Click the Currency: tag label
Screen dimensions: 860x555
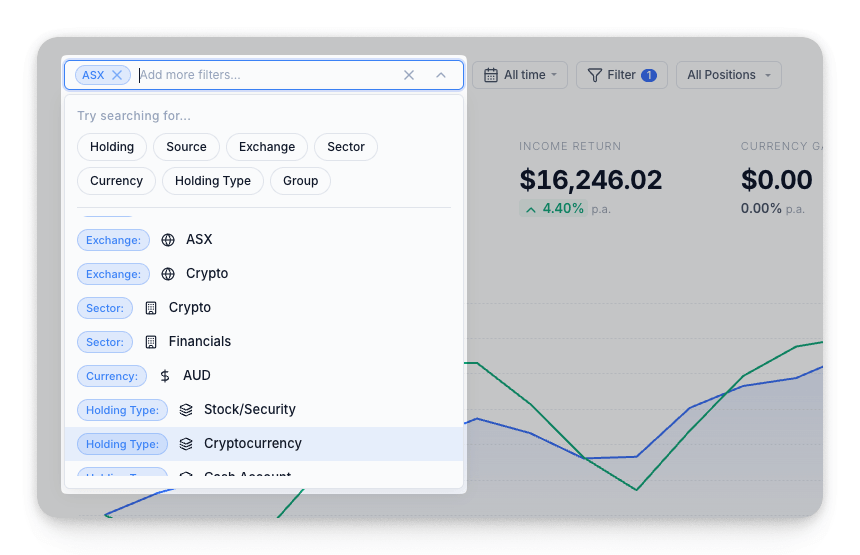tap(112, 376)
